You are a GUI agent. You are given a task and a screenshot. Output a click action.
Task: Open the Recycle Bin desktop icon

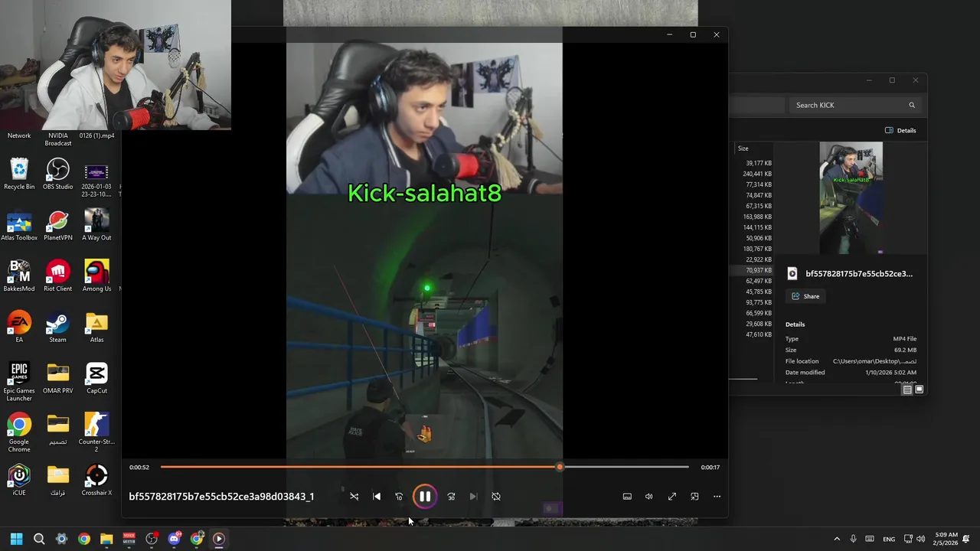tap(19, 174)
